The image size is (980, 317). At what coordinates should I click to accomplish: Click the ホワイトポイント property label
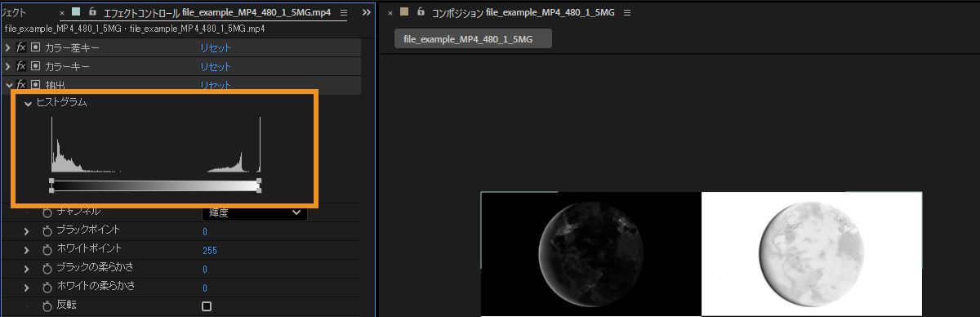pyautogui.click(x=88, y=249)
